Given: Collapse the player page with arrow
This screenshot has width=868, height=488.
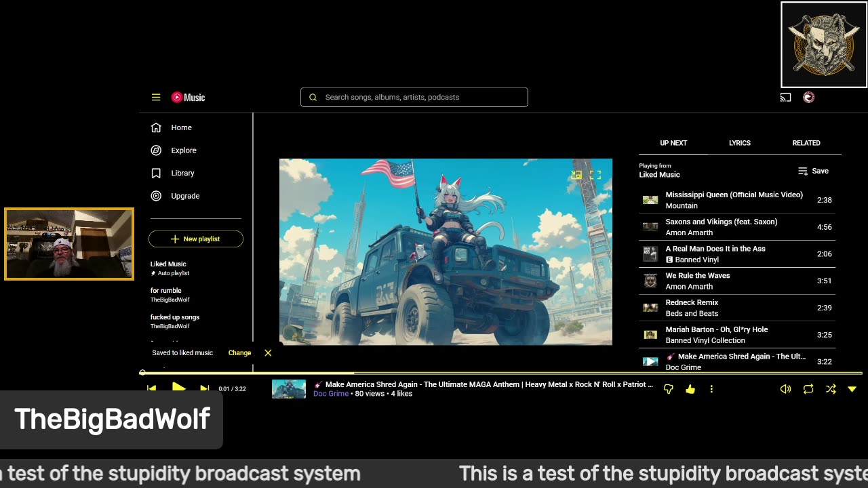Looking at the screenshot, I should [x=852, y=389].
